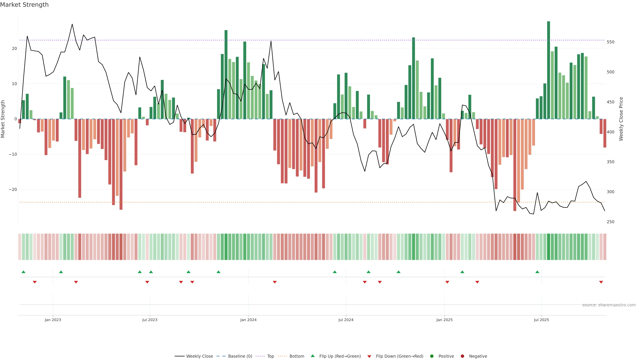Click the Jul 2024 axis label
This screenshot has width=644, height=362.
coord(346,320)
